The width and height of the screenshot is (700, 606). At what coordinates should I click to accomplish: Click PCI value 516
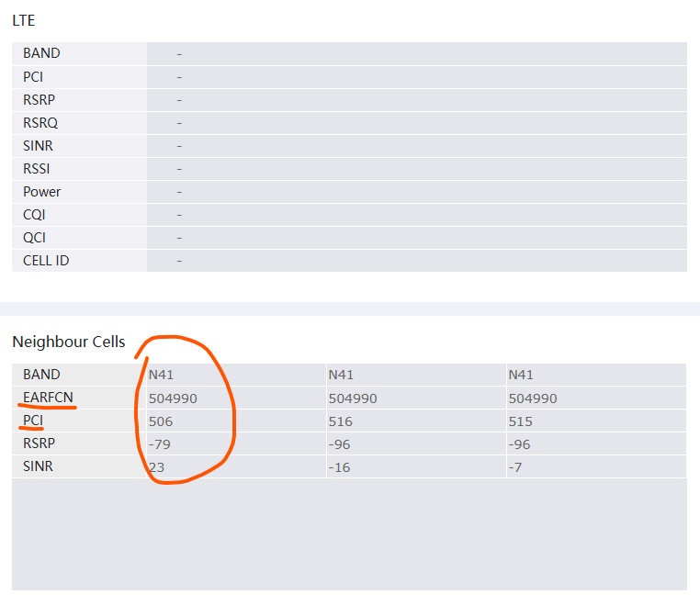[340, 421]
